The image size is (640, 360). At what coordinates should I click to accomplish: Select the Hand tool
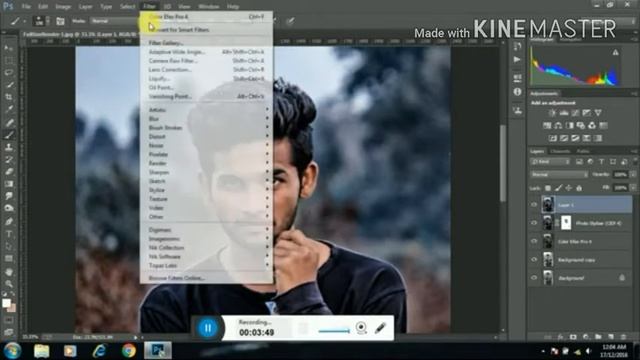click(x=9, y=272)
